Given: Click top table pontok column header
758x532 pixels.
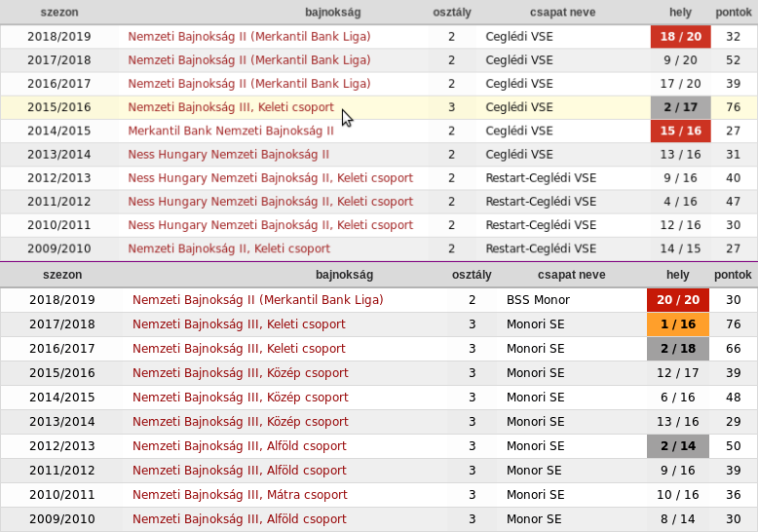Looking at the screenshot, I should (734, 13).
